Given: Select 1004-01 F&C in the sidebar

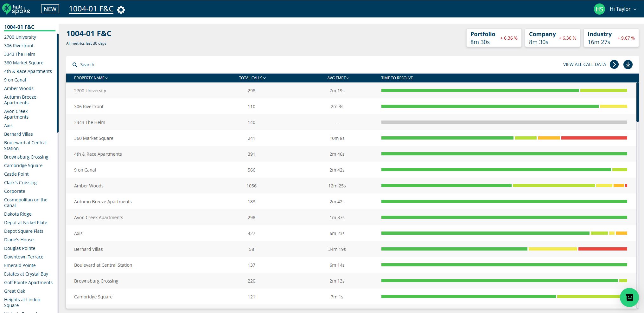Looking at the screenshot, I should pos(19,27).
